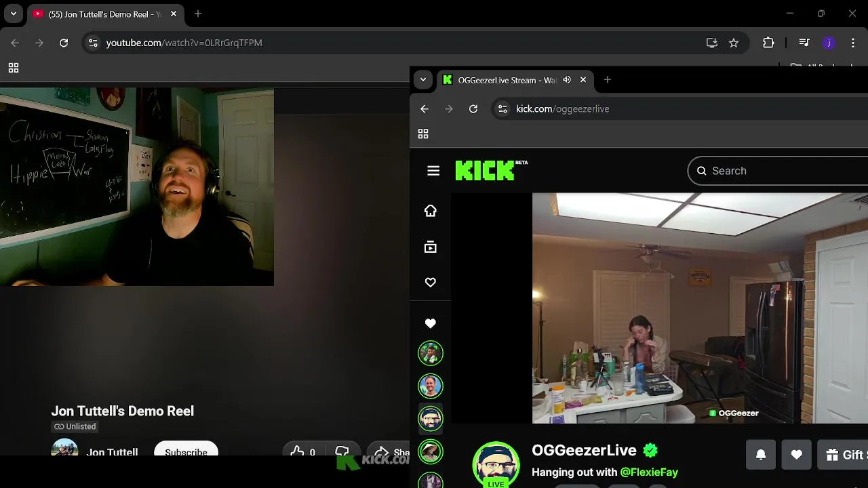Restore down the YouTube browser window
The width and height of the screenshot is (868, 488).
821,14
